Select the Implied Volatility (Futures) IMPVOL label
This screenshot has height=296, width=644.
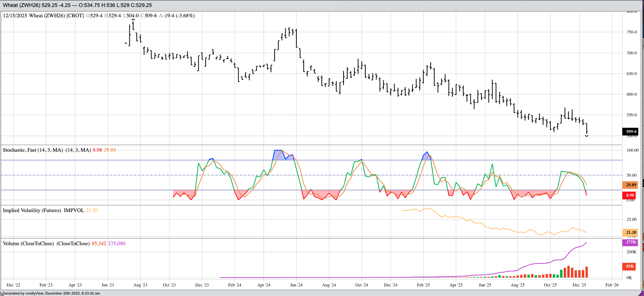[x=43, y=211]
